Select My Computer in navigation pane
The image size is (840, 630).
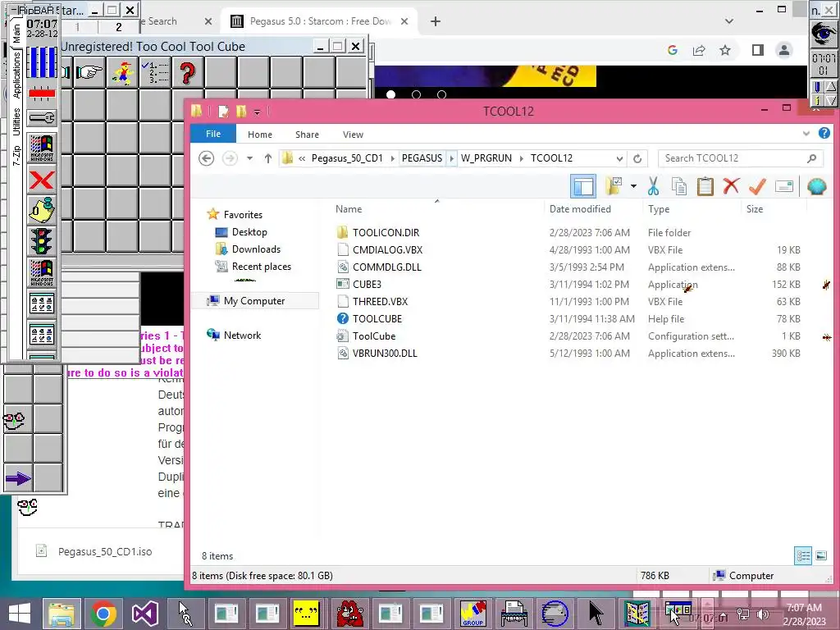[254, 300]
